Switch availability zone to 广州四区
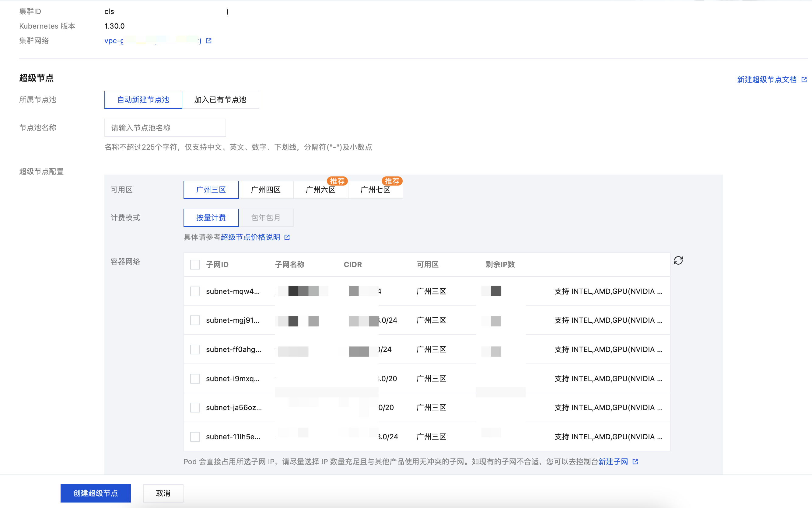This screenshot has height=508, width=812. pos(265,190)
